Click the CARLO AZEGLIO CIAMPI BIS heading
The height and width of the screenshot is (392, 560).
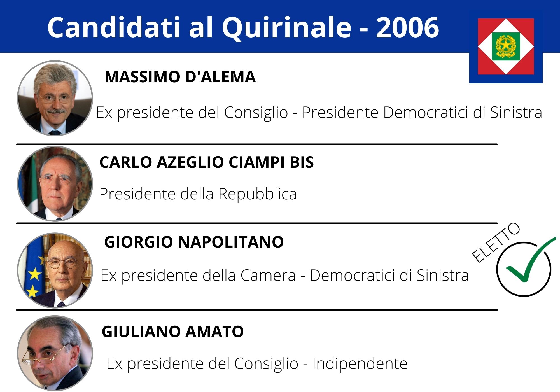point(207,162)
